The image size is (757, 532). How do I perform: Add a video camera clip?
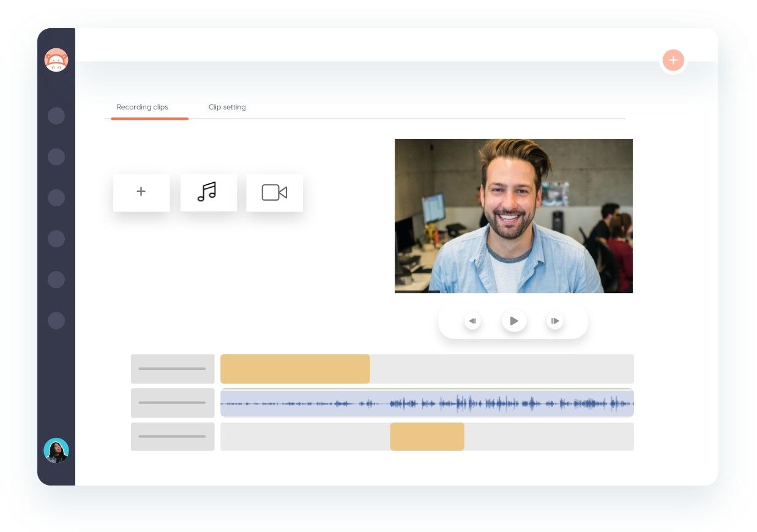coord(274,193)
